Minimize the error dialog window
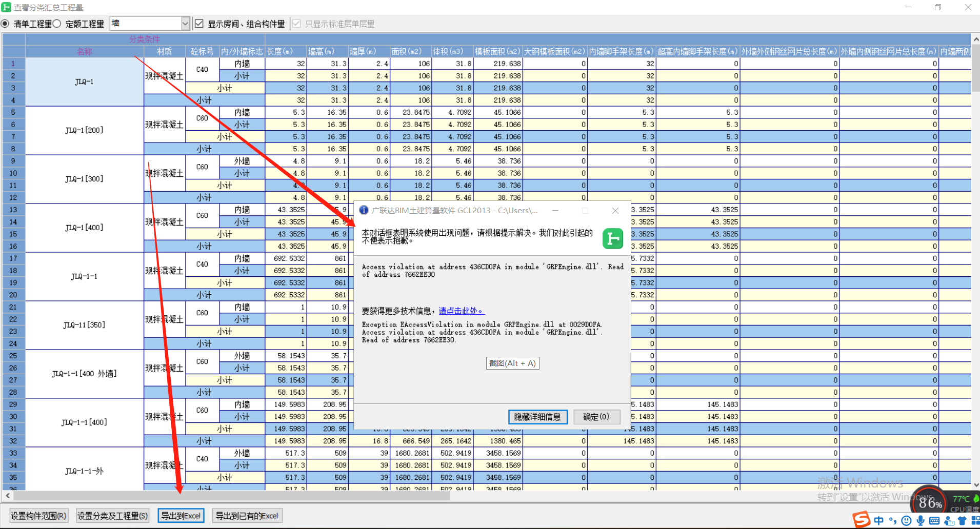980x529 pixels. tap(555, 211)
